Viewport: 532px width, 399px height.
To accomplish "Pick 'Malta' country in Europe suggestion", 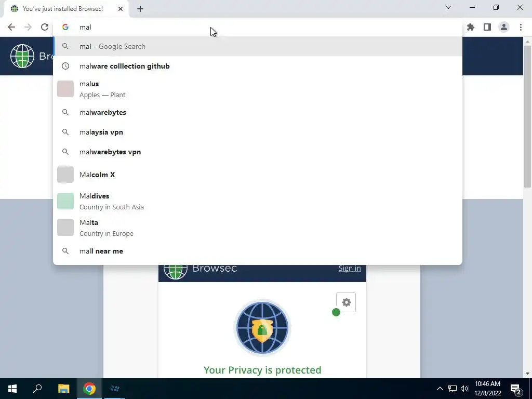I will pyautogui.click(x=258, y=228).
